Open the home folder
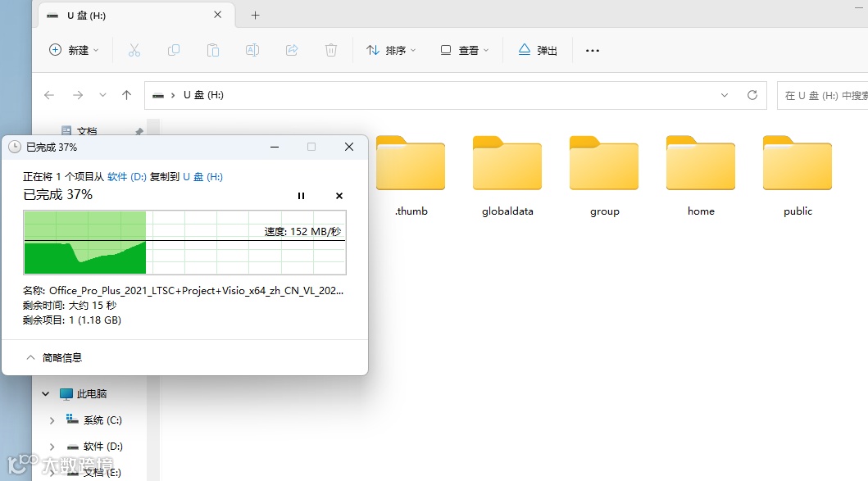Viewport: 868px width, 481px height. coord(701,176)
